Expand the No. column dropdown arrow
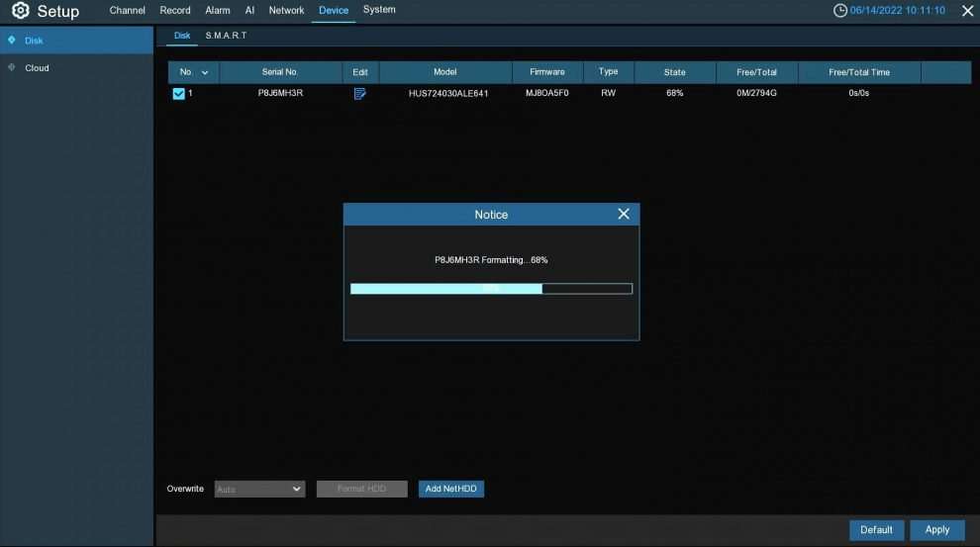The height and width of the screenshot is (547, 980). [205, 73]
